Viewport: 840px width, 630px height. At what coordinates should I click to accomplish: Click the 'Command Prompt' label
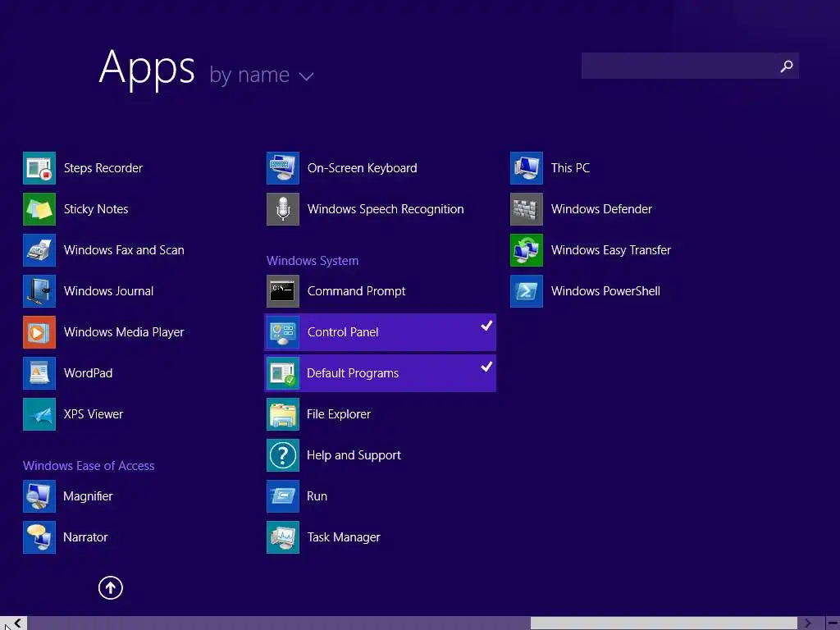tap(356, 291)
